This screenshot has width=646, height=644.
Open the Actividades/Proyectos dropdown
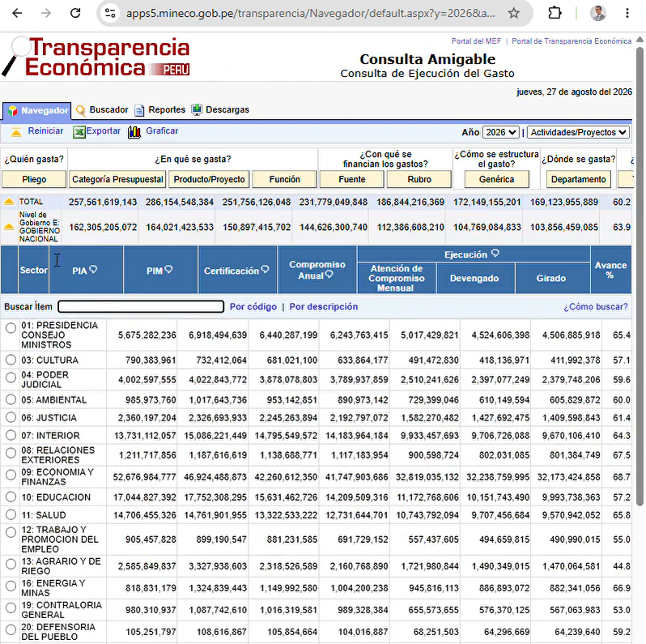coord(579,132)
